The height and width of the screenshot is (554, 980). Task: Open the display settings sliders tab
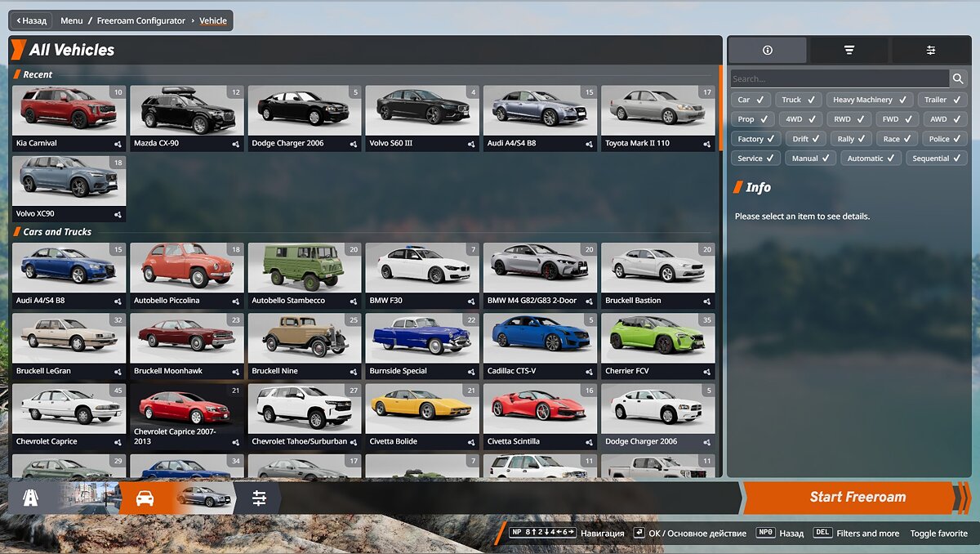(x=931, y=50)
